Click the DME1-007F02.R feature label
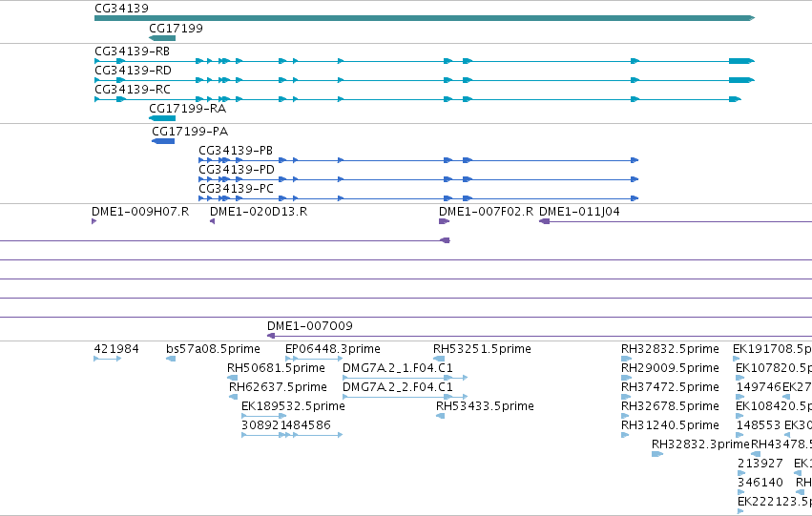Viewport: 812px width, 516px height. click(x=487, y=212)
